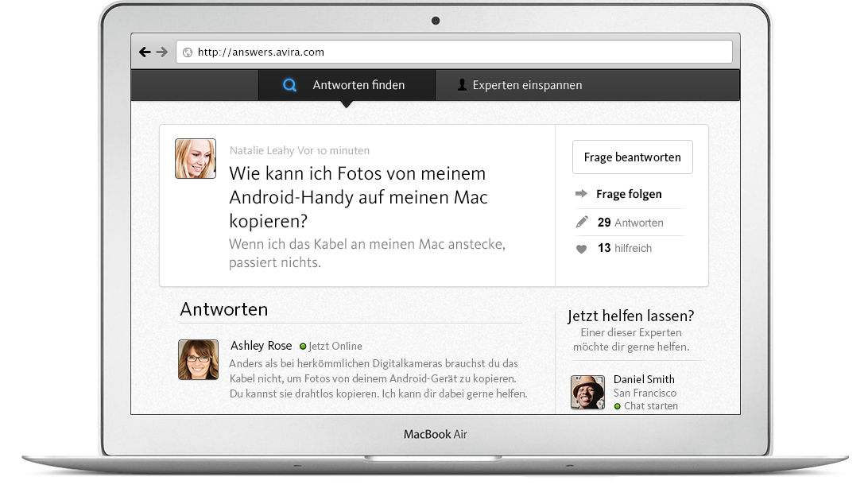Click the arrow icon next to Frage folgen
The height and width of the screenshot is (500, 868).
tap(581, 194)
